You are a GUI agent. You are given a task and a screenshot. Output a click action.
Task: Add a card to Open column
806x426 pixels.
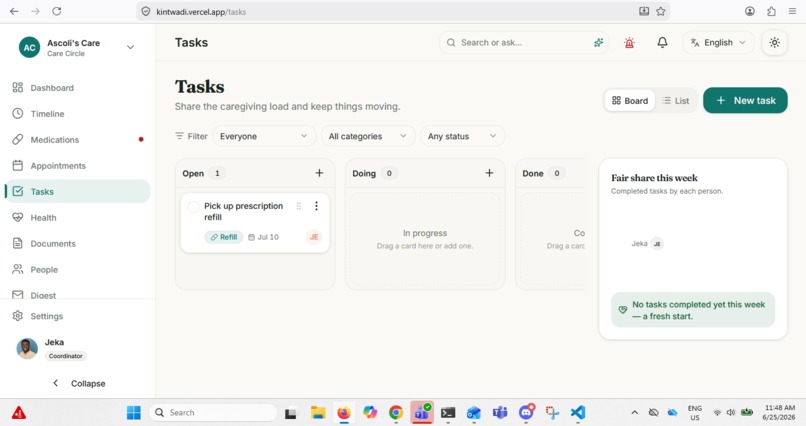click(x=319, y=173)
